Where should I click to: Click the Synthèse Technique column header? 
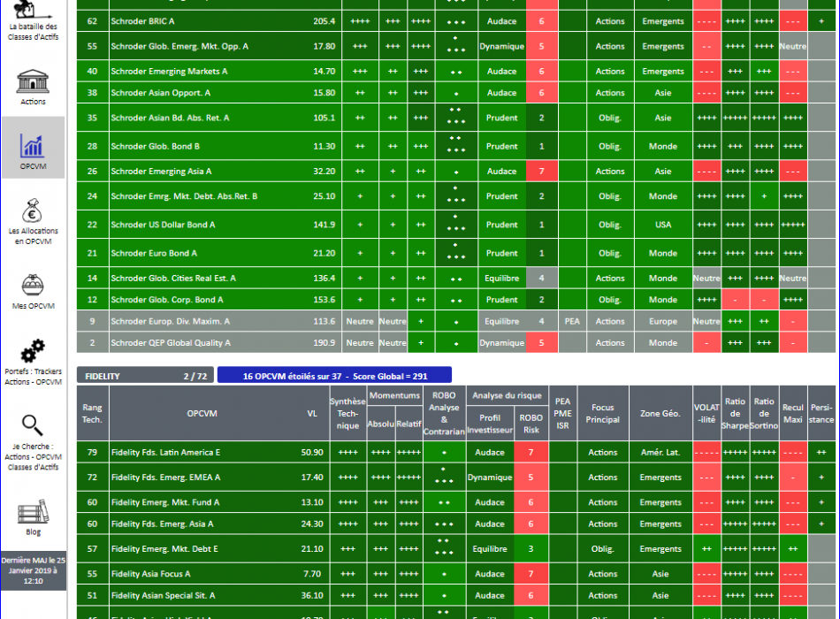pos(347,413)
